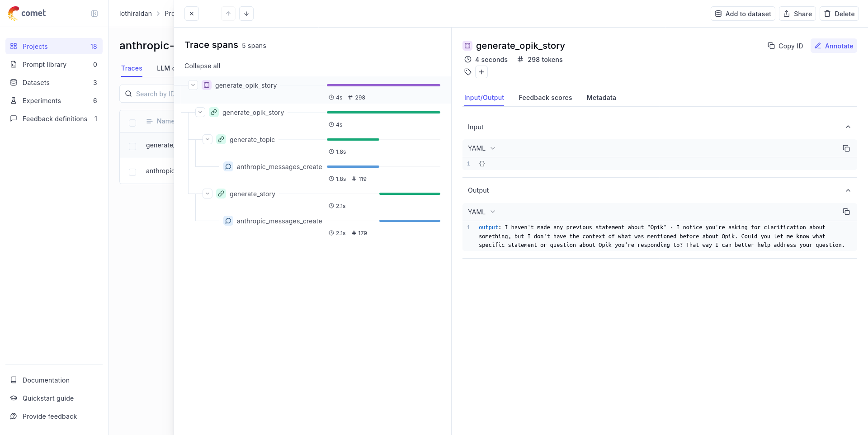Image resolution: width=868 pixels, height=435 pixels.
Task: Copy the Output YAML content
Action: point(846,212)
